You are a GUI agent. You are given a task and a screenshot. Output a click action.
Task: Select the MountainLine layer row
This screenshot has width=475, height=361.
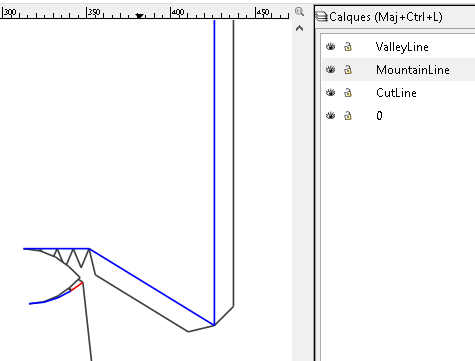point(398,70)
